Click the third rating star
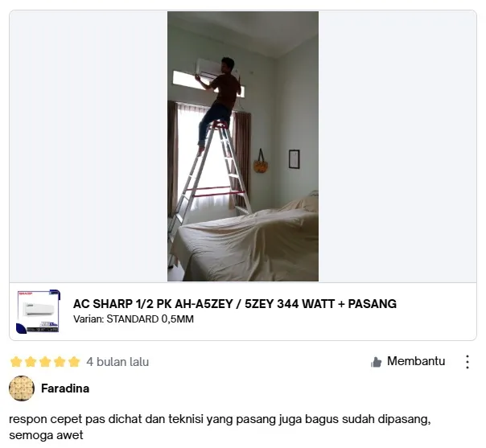The image size is (486, 448). (45, 362)
